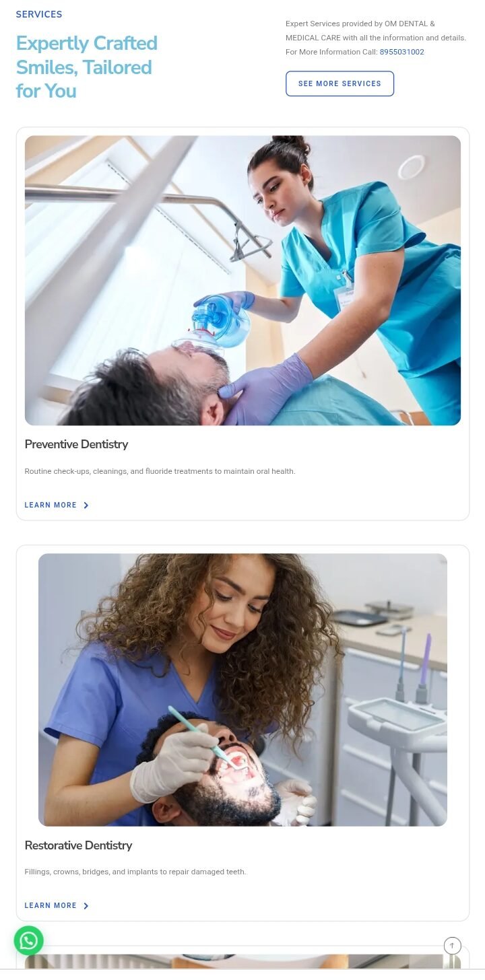Open the curly-haired dentist photo
The width and height of the screenshot is (485, 980).
(243, 690)
